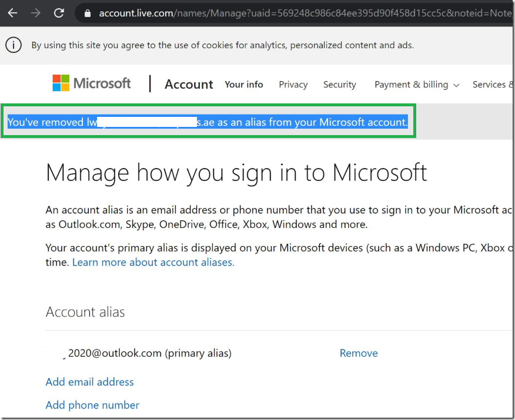Go to the Privacy tab
515x420 pixels.
coord(293,85)
